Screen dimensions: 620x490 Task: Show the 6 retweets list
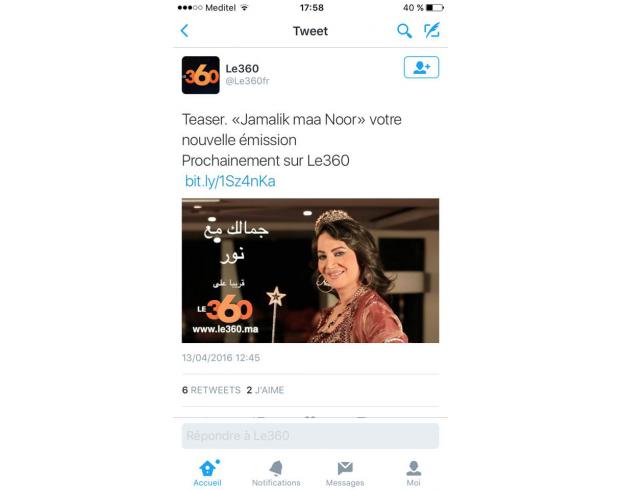click(x=211, y=390)
